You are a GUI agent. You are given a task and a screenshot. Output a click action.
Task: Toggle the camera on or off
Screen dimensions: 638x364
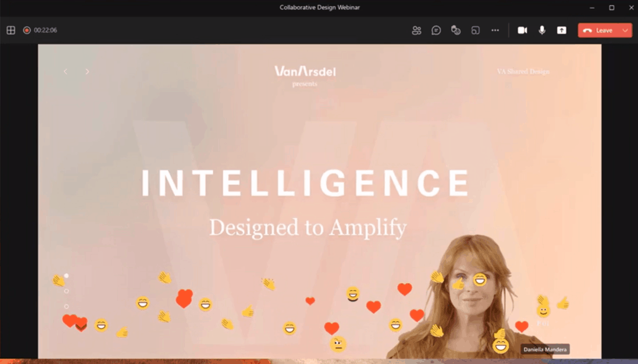coord(523,30)
